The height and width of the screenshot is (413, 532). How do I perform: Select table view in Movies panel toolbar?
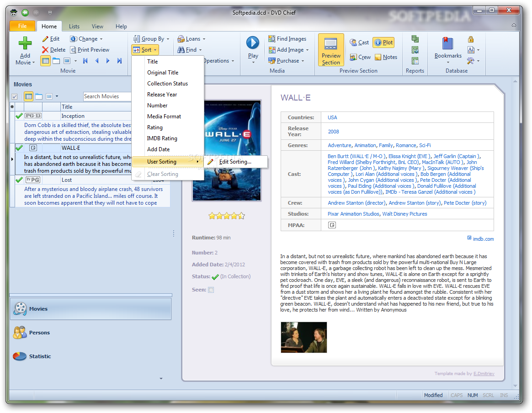[28, 97]
